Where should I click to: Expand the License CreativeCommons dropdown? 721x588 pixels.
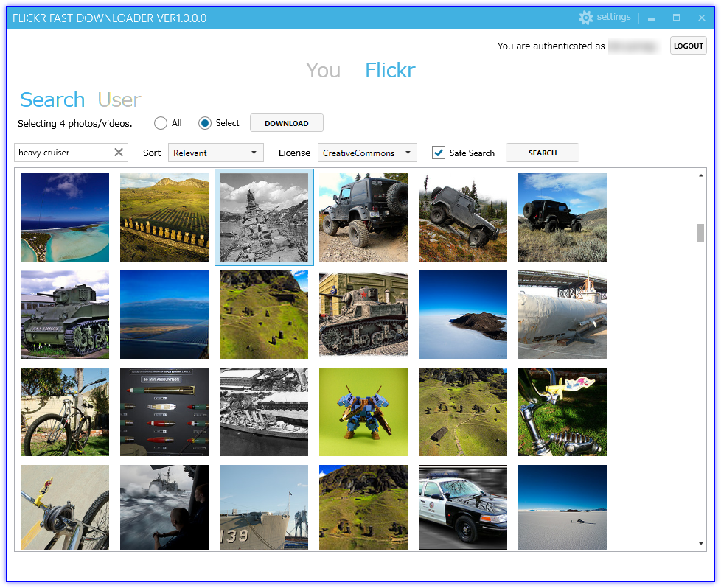point(367,153)
